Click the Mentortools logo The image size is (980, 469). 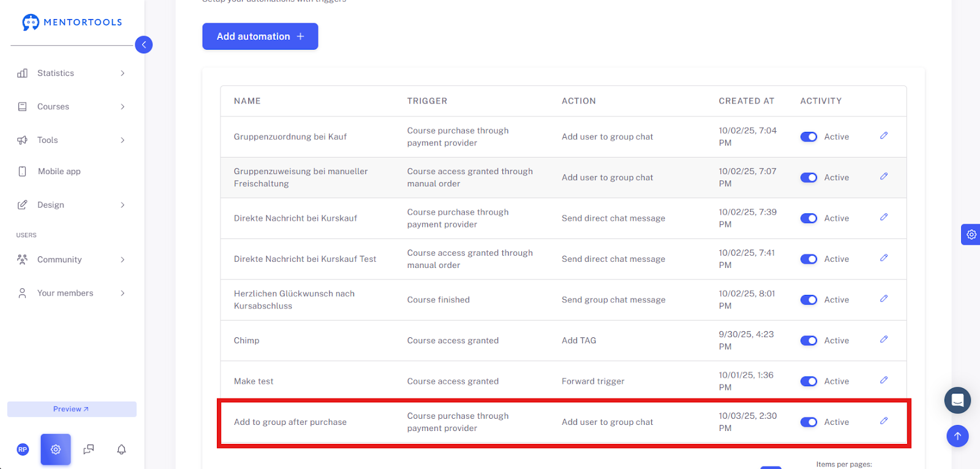(x=72, y=22)
